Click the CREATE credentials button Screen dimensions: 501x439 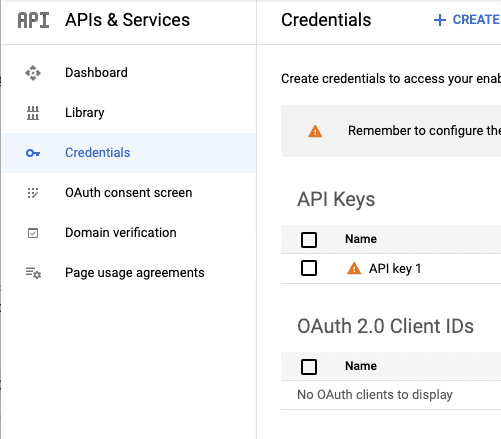[x=467, y=20]
